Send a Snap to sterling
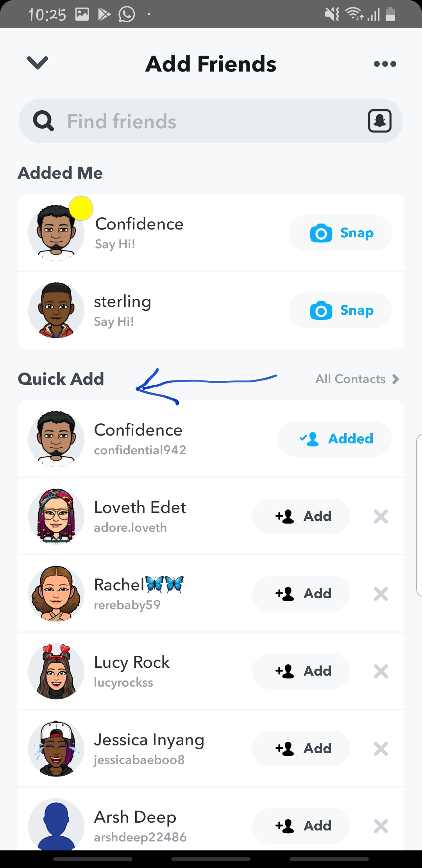The height and width of the screenshot is (868, 422). (340, 310)
